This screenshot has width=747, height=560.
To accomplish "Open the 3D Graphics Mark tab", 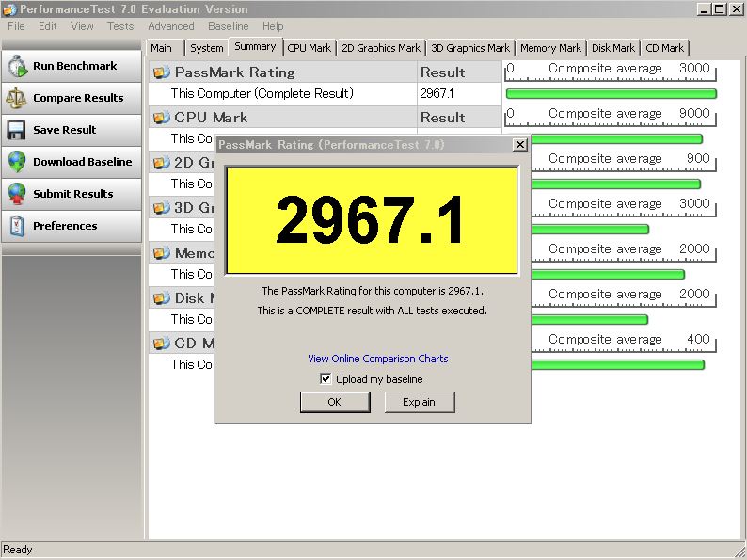I will [470, 48].
